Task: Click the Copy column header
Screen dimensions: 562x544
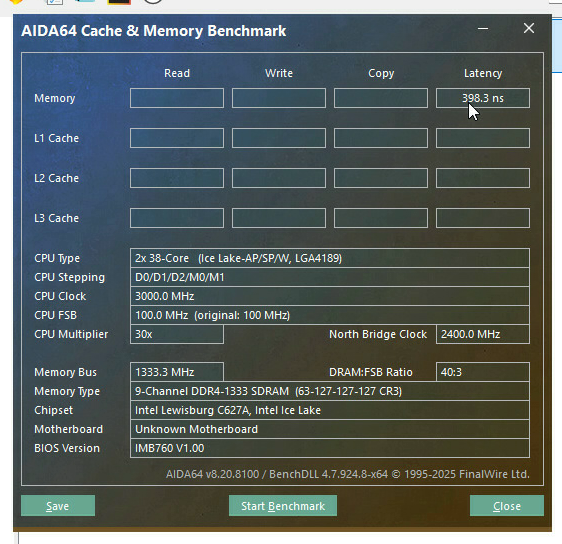Action: (381, 73)
